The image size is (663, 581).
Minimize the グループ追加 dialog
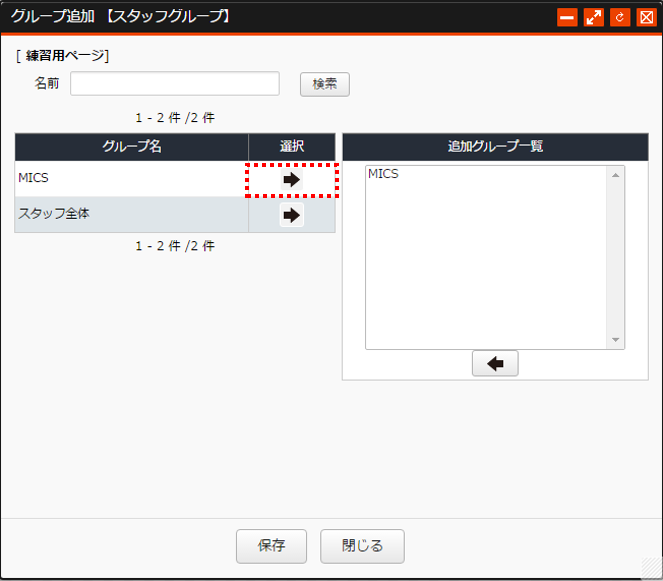(567, 17)
